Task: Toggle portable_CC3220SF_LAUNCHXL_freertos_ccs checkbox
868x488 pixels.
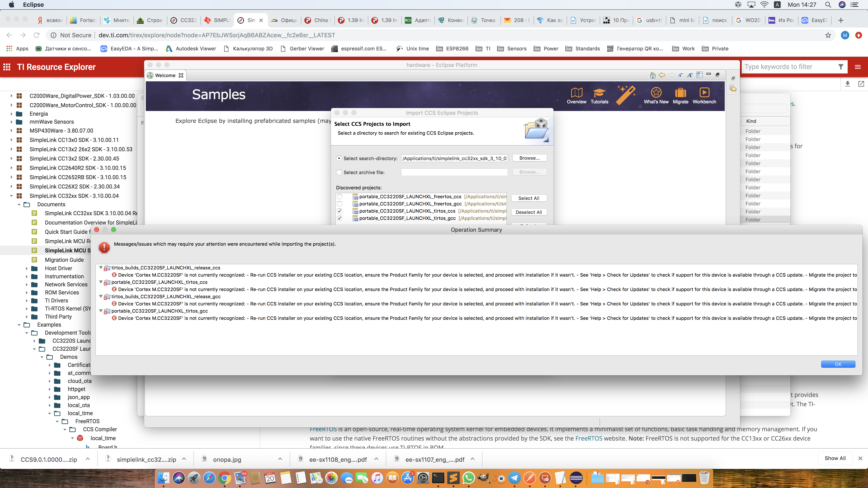Action: point(339,197)
